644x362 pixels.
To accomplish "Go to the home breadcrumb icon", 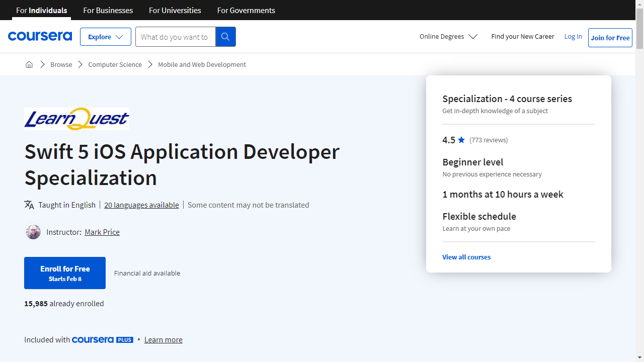I will pos(29,64).
